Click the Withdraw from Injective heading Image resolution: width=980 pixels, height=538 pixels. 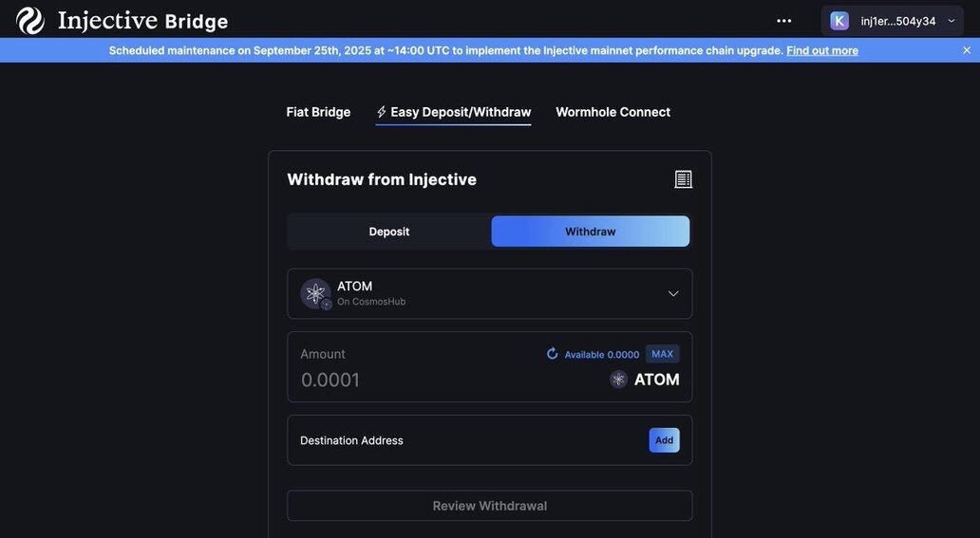(382, 179)
